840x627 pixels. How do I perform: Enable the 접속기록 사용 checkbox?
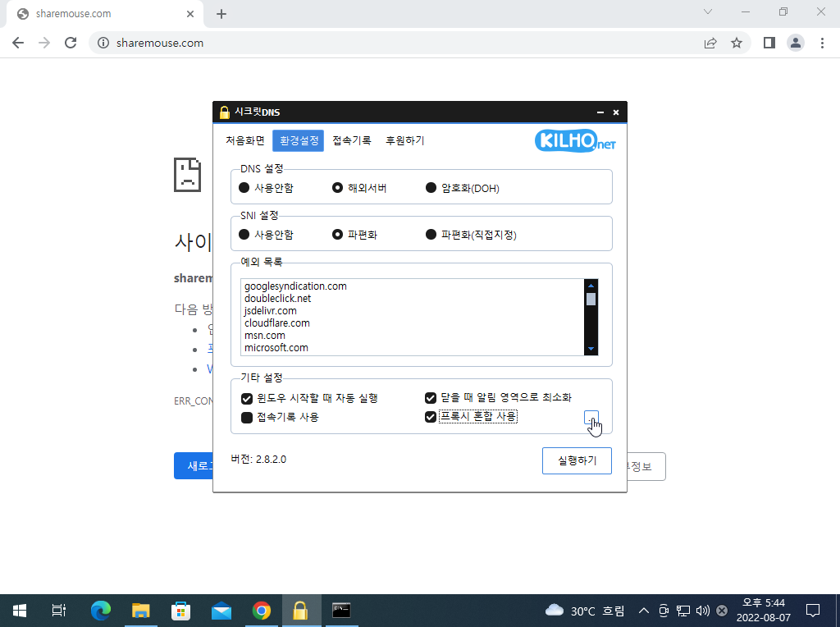click(x=247, y=417)
